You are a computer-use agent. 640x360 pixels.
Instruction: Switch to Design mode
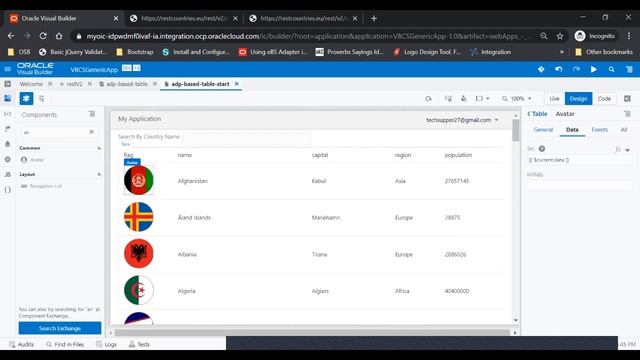(578, 98)
